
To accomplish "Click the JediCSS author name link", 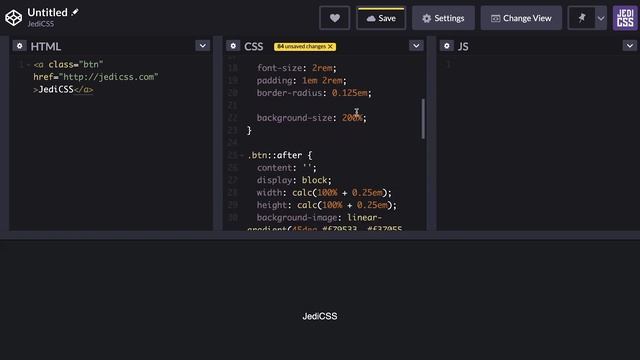I will click(40, 24).
